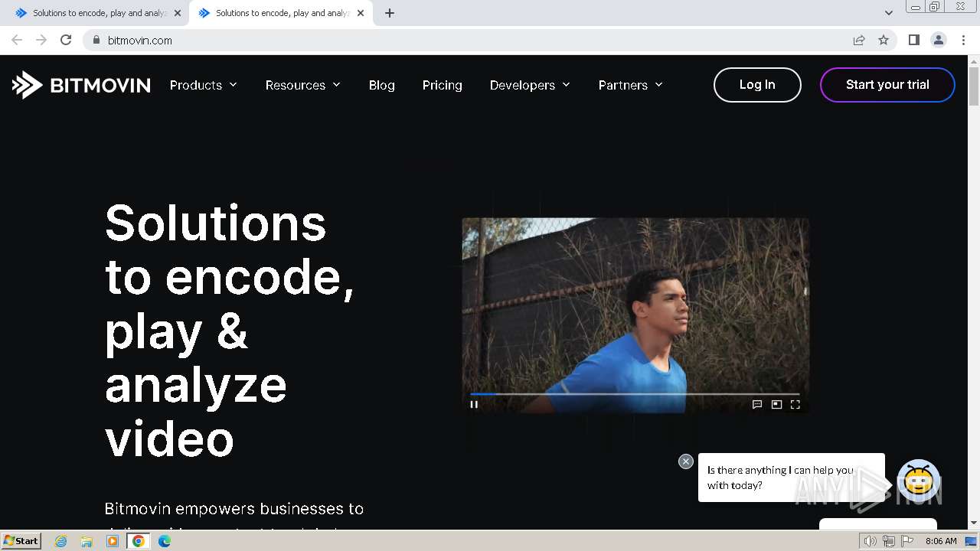Screen dimensions: 980x551
Task: View site information lock icon
Action: pos(96,41)
